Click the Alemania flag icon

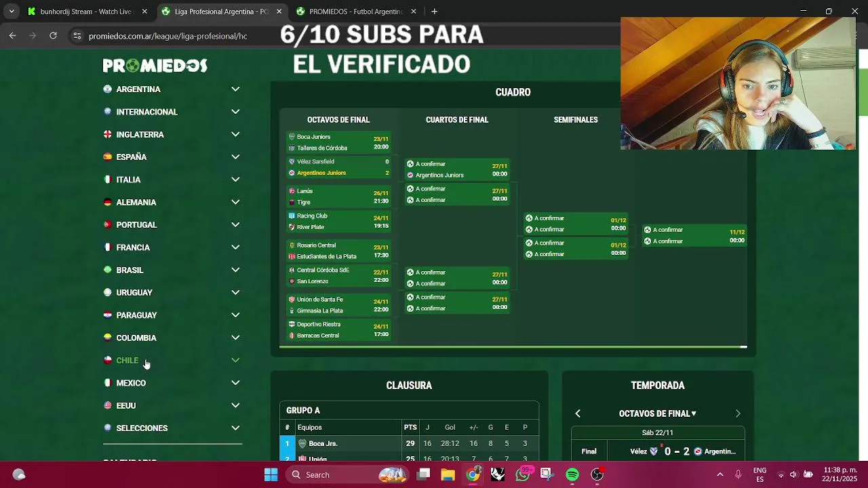[x=107, y=202]
